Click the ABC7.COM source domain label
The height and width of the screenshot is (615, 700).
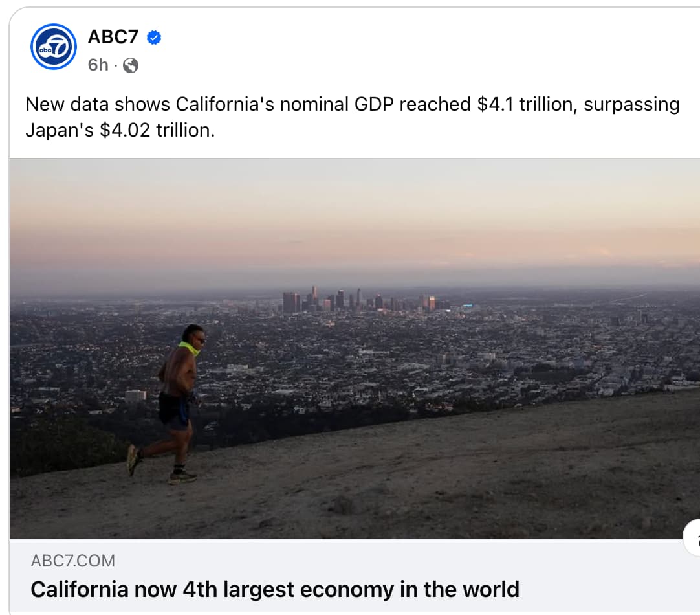click(x=72, y=561)
